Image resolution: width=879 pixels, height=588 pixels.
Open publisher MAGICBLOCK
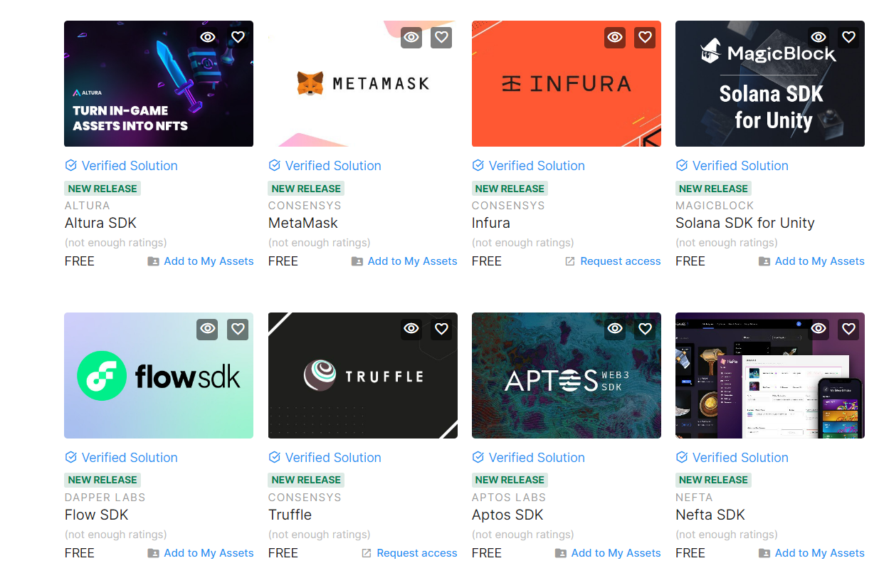point(715,206)
